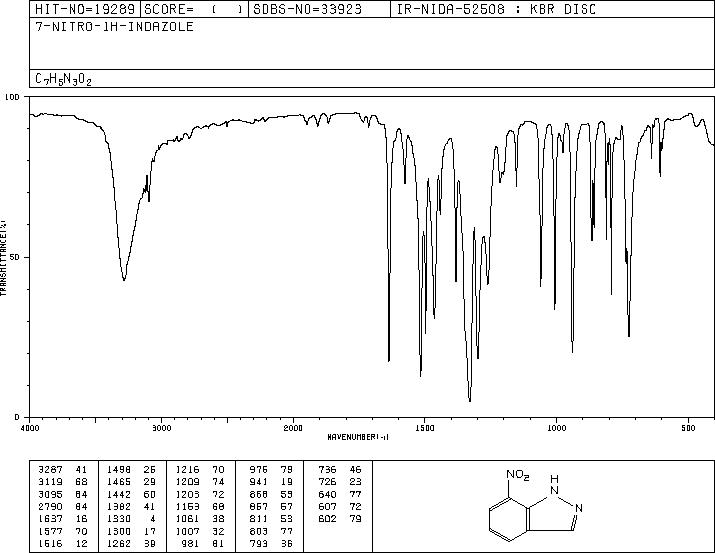Click the benzene ring of the structure
715x553 pixels.
pyautogui.click(x=509, y=519)
